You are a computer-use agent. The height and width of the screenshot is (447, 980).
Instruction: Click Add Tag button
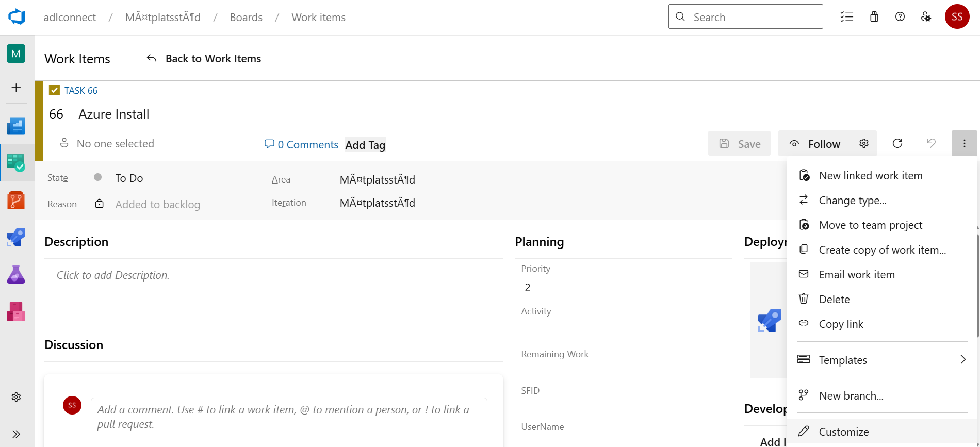coord(365,145)
